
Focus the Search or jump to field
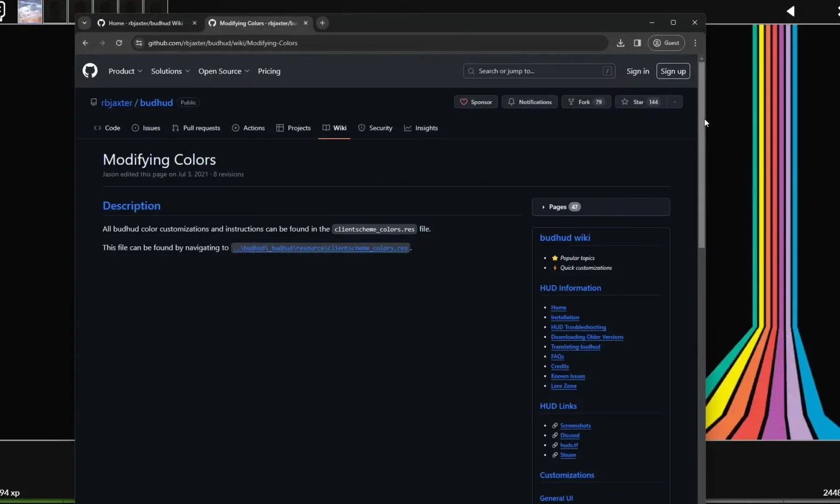[x=539, y=71]
